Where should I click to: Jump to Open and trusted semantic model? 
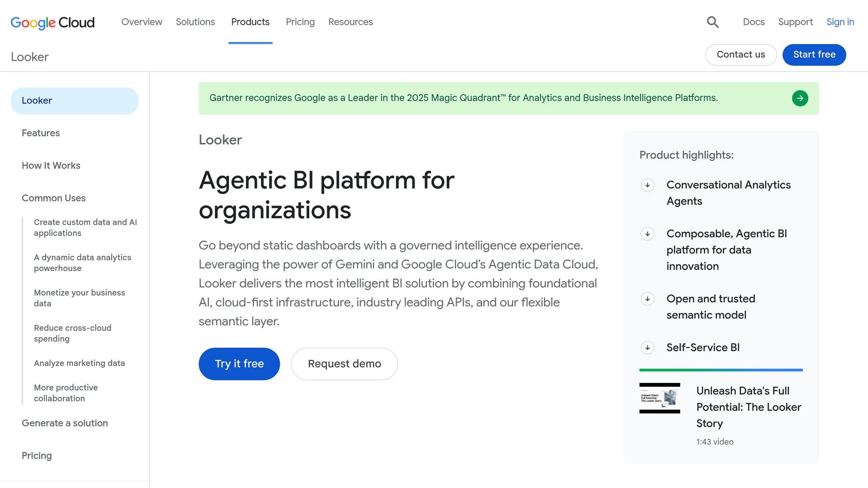711,307
